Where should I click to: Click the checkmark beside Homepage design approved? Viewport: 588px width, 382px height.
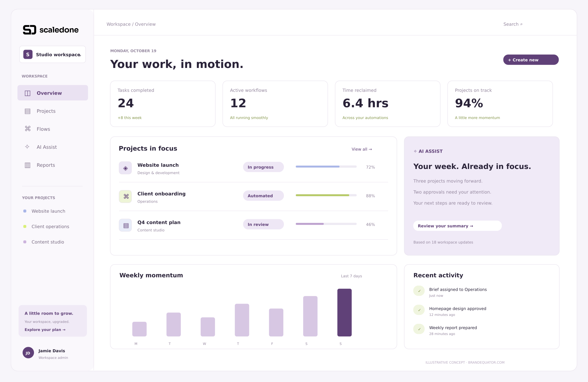[x=419, y=310]
